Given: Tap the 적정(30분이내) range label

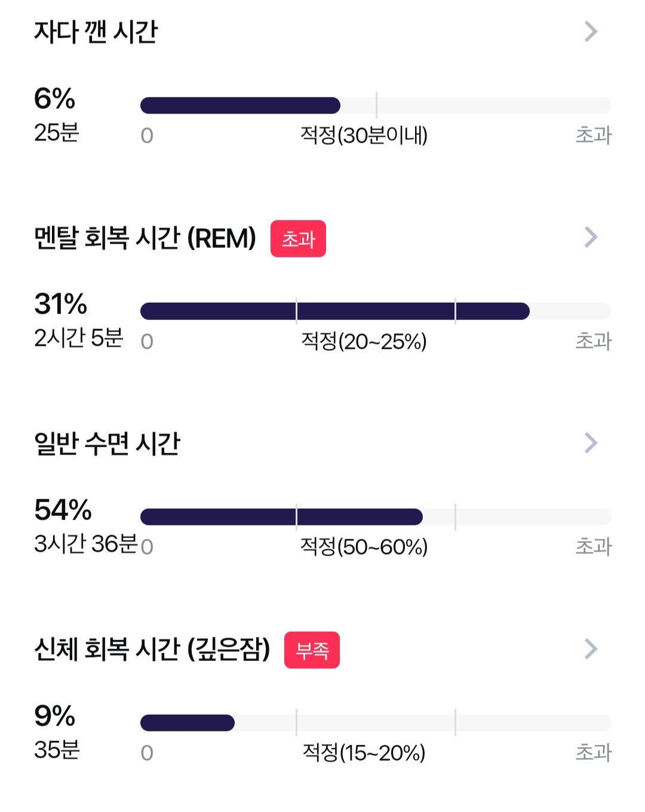Looking at the screenshot, I should click(x=364, y=136).
